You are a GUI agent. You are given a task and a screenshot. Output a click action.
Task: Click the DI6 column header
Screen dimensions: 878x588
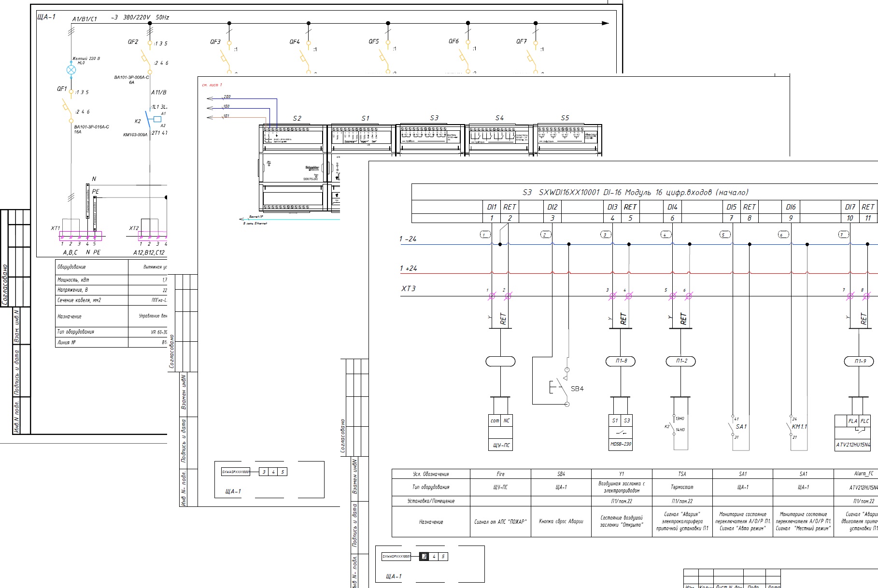(x=791, y=207)
